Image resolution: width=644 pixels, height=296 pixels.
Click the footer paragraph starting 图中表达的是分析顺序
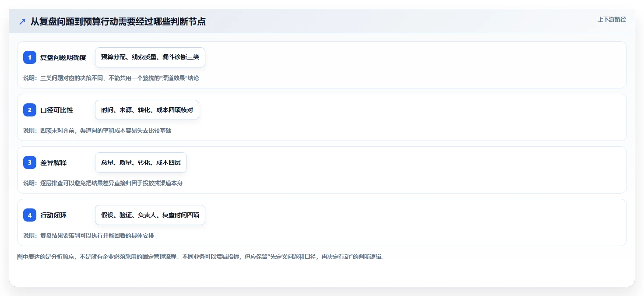point(201,257)
